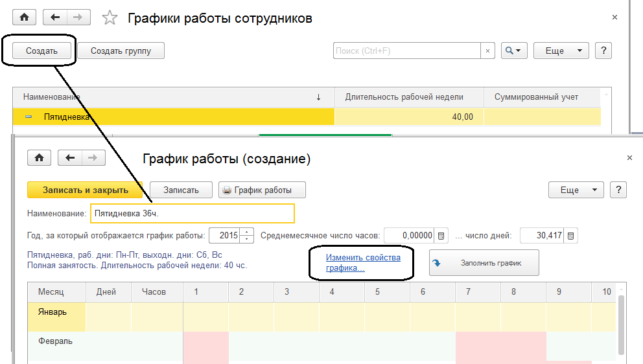
Task: Click Суммированный учет column header
Action: (542, 97)
